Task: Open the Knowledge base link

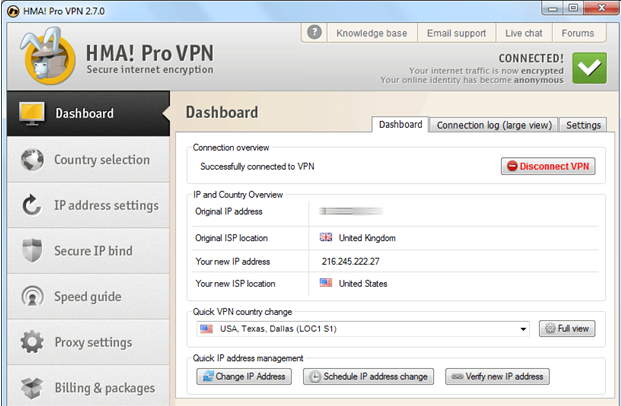Action: pyautogui.click(x=371, y=33)
